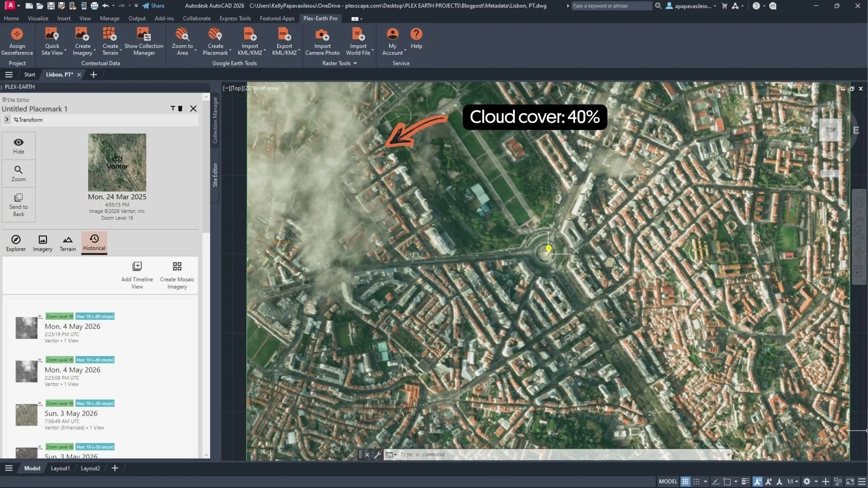Open annotation scale 1:1 dropdown
The width and height of the screenshot is (868, 488).
coord(792,482)
